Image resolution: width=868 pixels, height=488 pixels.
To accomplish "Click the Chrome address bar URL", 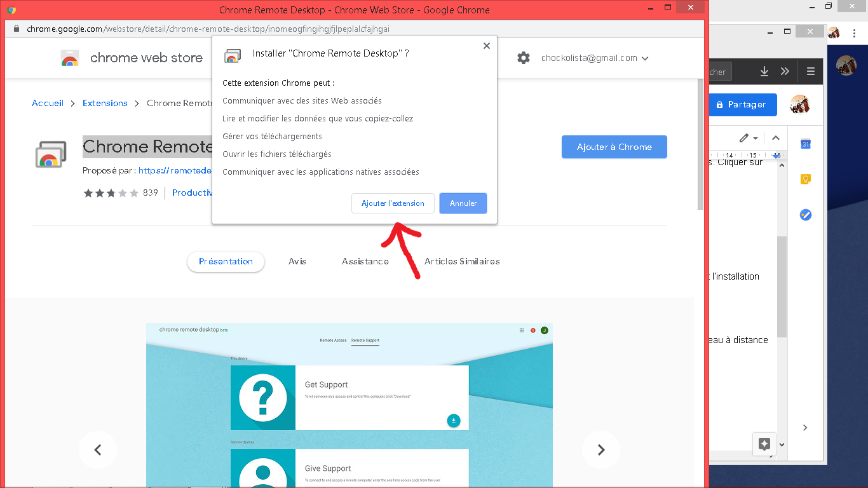I will pos(208,29).
